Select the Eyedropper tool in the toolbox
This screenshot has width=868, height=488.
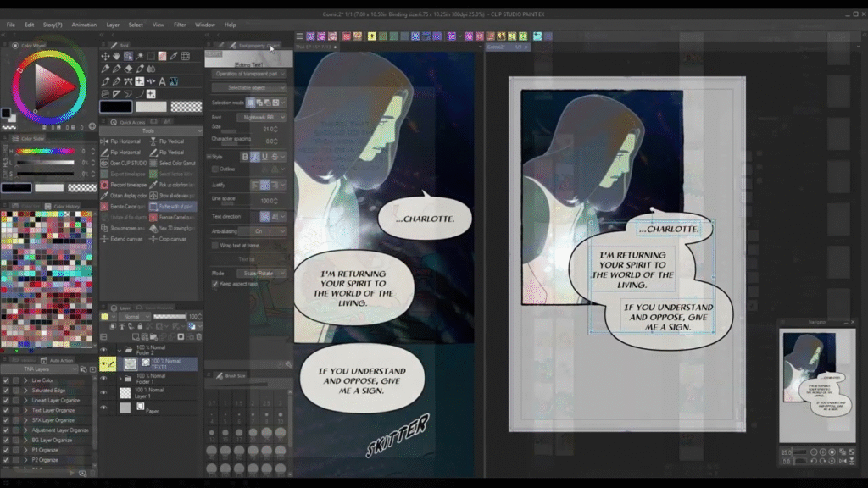tap(173, 57)
